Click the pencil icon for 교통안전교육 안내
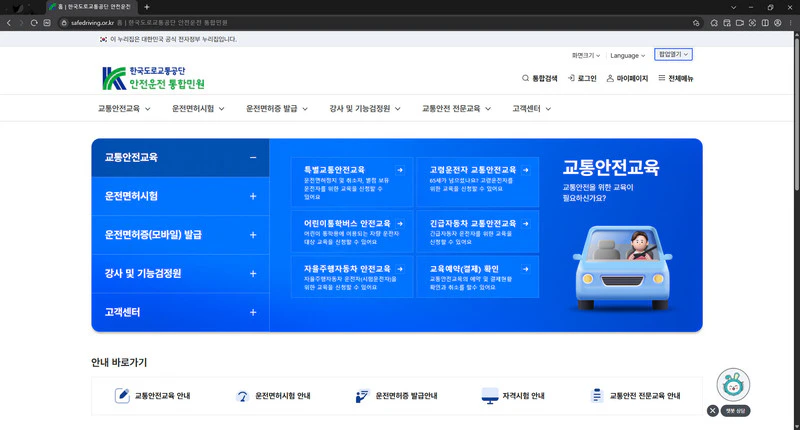800x430 pixels. pyautogui.click(x=122, y=395)
